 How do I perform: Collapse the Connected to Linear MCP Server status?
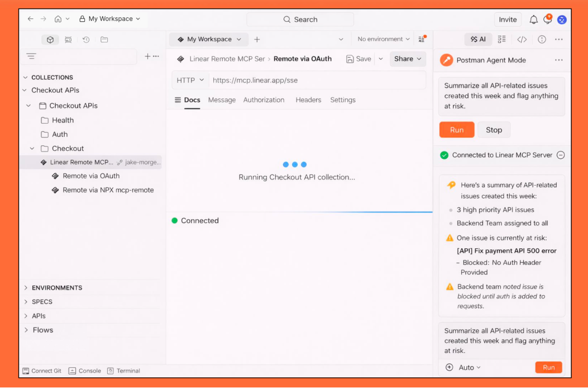(x=561, y=155)
